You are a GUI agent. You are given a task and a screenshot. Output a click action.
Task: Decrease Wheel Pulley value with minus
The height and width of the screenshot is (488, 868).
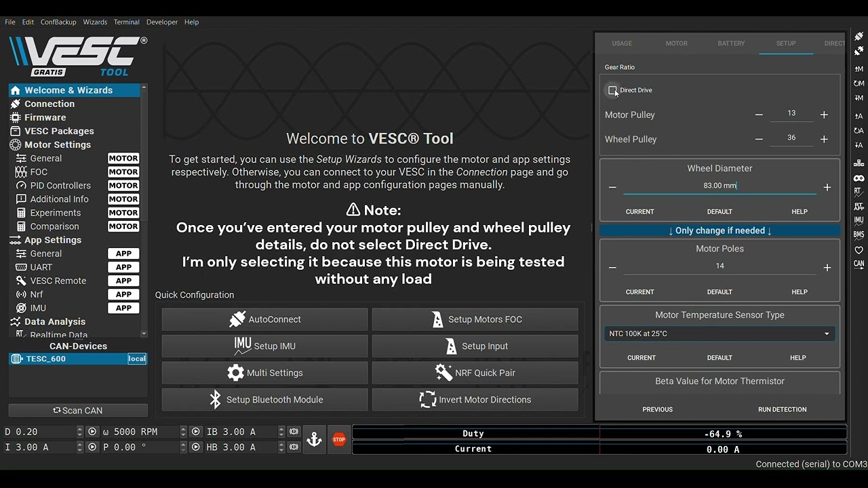click(x=759, y=139)
